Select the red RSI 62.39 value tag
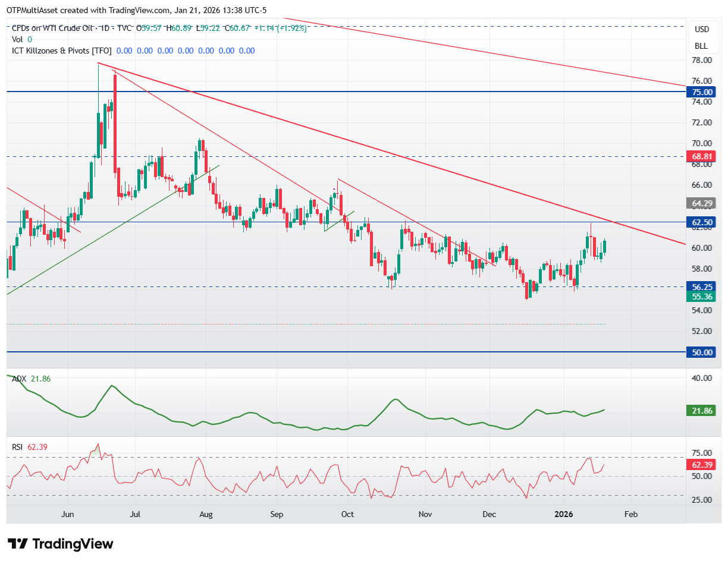Viewport: 728px width, 564px height. [x=702, y=464]
